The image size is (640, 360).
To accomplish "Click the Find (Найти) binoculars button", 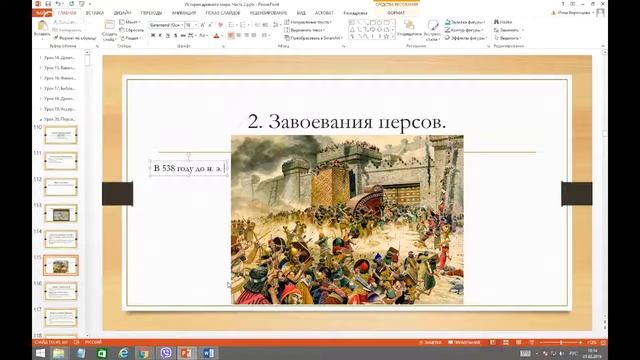I will (503, 22).
